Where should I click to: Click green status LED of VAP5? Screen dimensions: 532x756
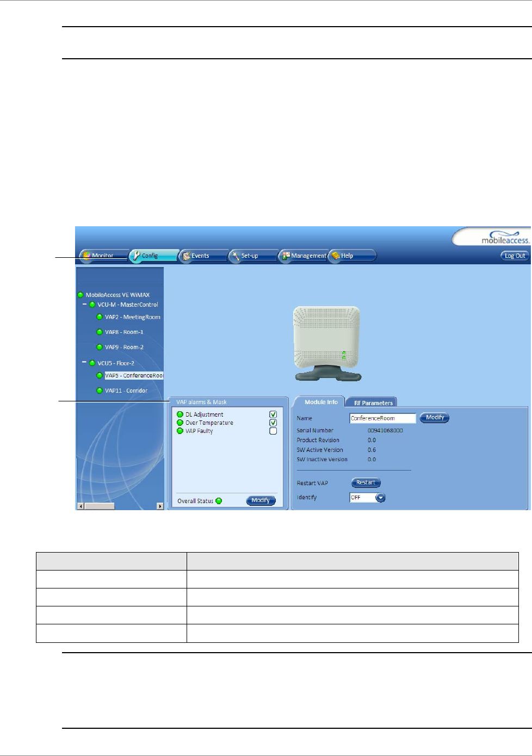tap(100, 375)
